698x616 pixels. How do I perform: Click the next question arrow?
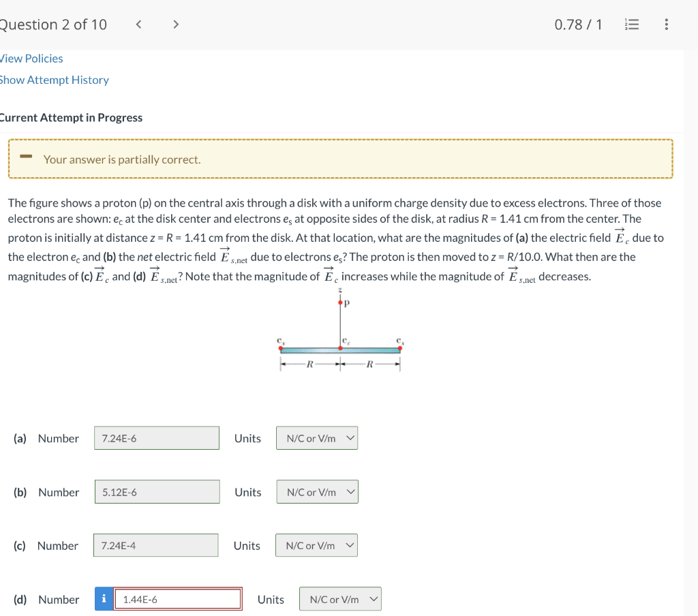pos(175,24)
